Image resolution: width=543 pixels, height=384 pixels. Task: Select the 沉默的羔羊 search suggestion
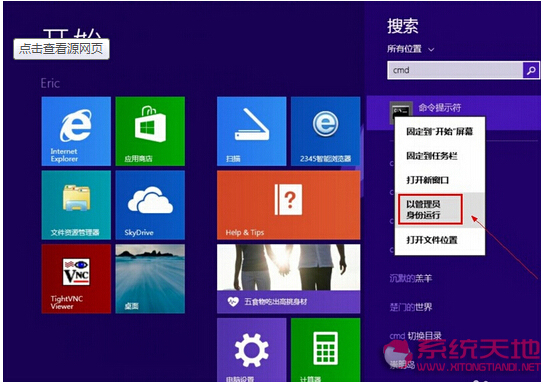411,278
